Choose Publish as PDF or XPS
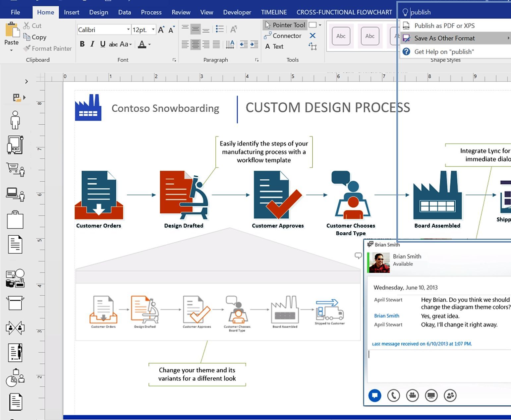The image size is (511, 420). tap(444, 26)
